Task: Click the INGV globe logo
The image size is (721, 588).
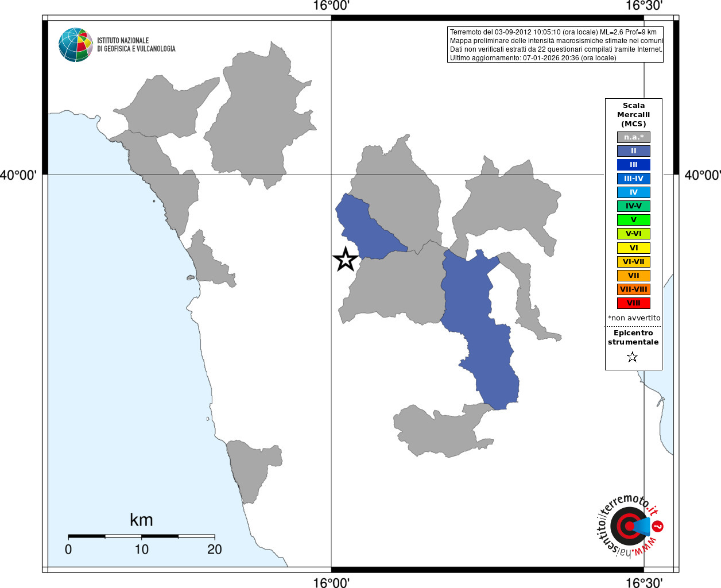Action: pyautogui.click(x=76, y=45)
